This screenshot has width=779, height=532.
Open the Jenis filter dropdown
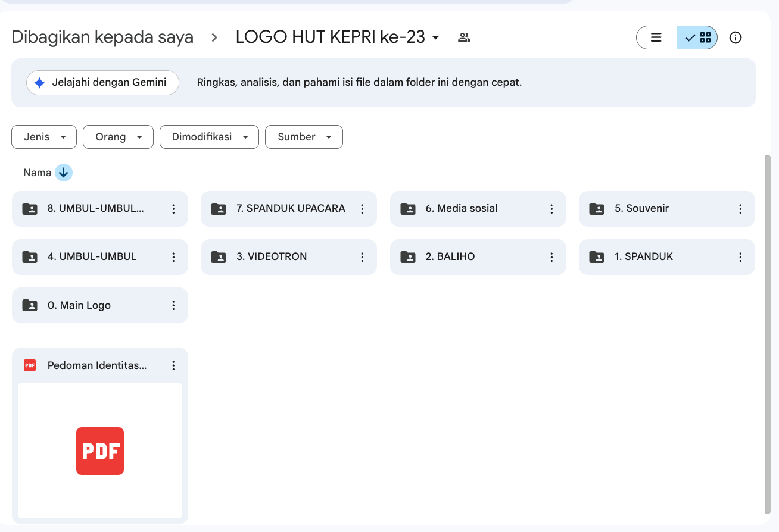tap(44, 137)
